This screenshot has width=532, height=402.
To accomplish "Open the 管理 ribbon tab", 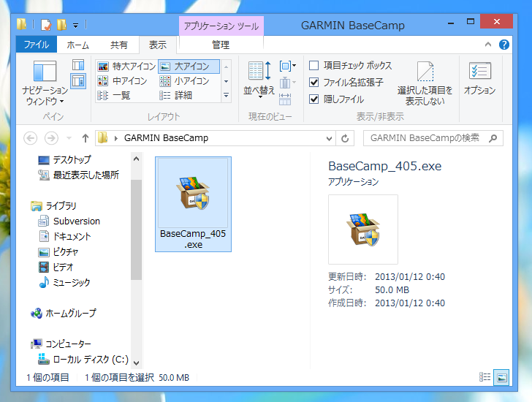I will (x=221, y=45).
